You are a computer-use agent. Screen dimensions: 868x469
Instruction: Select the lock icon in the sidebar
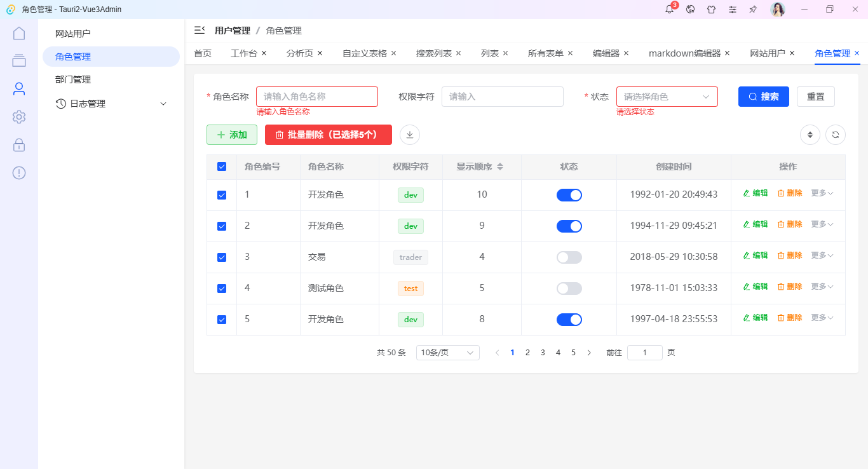pos(19,144)
